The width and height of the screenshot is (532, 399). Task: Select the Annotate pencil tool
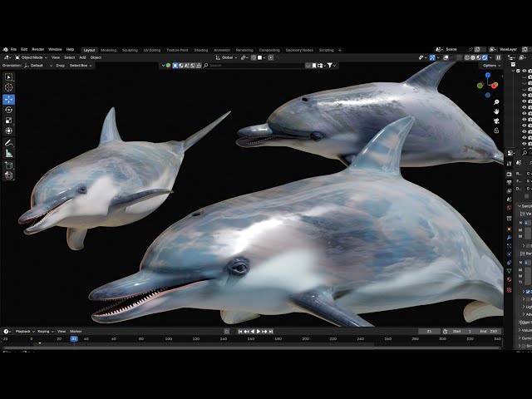click(8, 143)
